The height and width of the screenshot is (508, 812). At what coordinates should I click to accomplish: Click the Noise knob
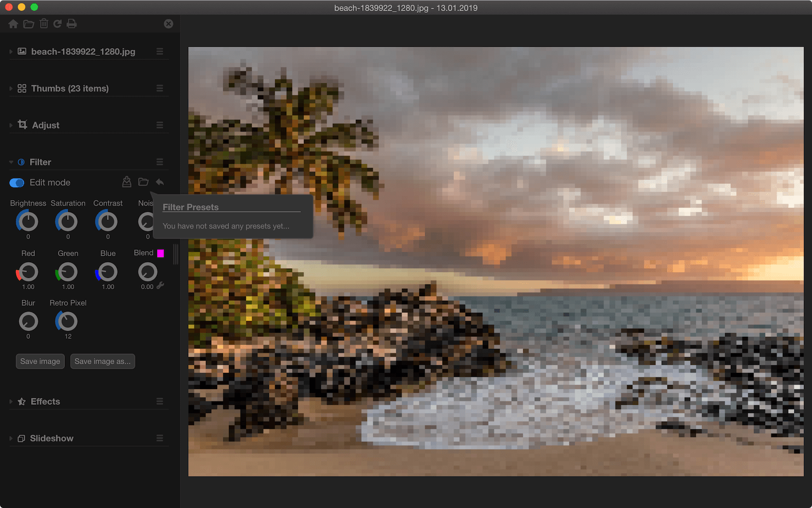(x=146, y=221)
